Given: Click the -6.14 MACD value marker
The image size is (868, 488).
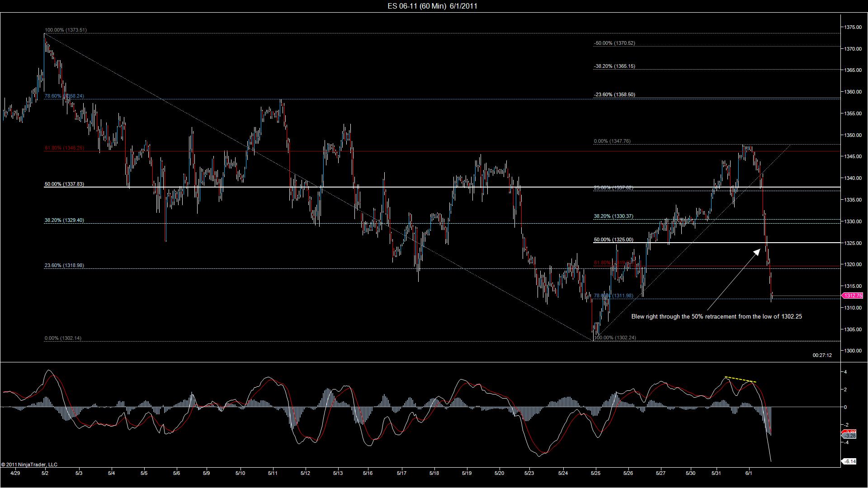Looking at the screenshot, I should tap(849, 461).
